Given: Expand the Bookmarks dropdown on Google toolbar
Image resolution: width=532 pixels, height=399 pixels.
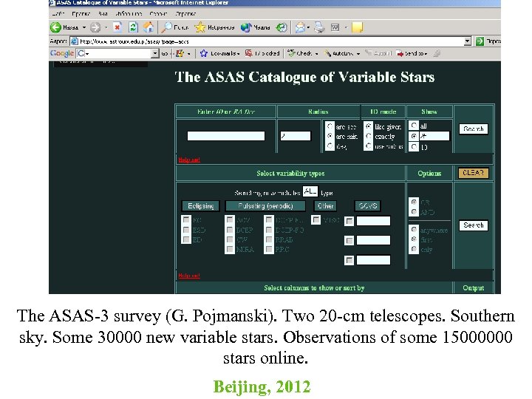Looking at the screenshot, I should tap(239, 54).
